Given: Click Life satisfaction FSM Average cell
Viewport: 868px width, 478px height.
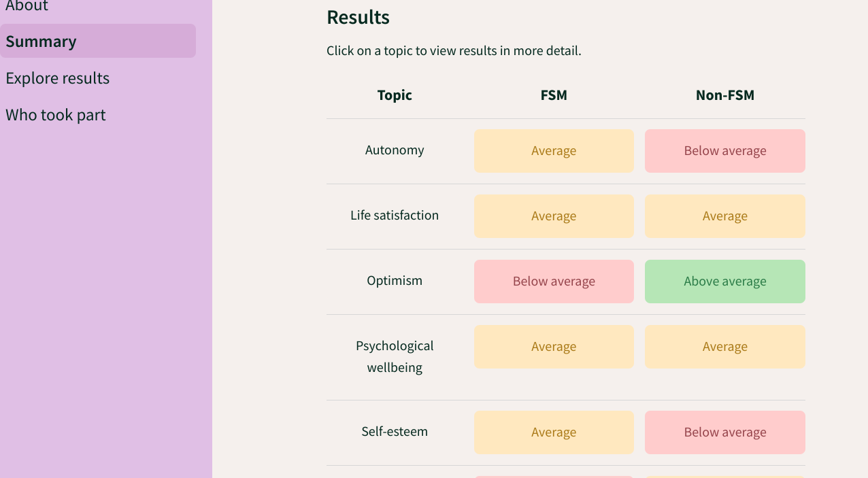Looking at the screenshot, I should 554,216.
